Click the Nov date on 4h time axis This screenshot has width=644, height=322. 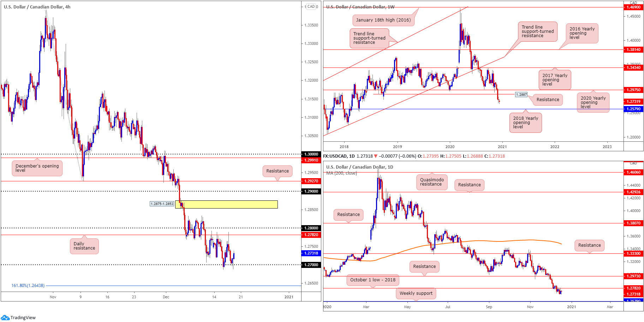coord(53,297)
